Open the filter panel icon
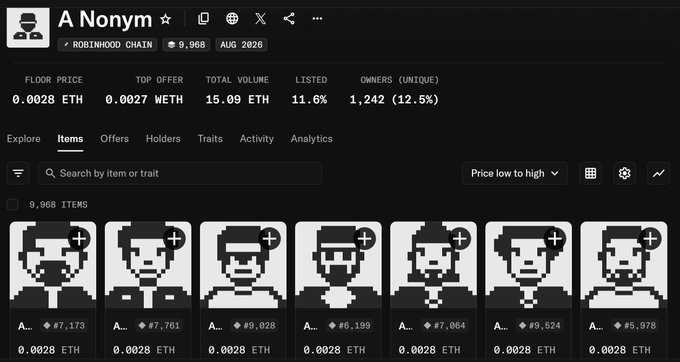The width and height of the screenshot is (680, 362). coord(18,173)
